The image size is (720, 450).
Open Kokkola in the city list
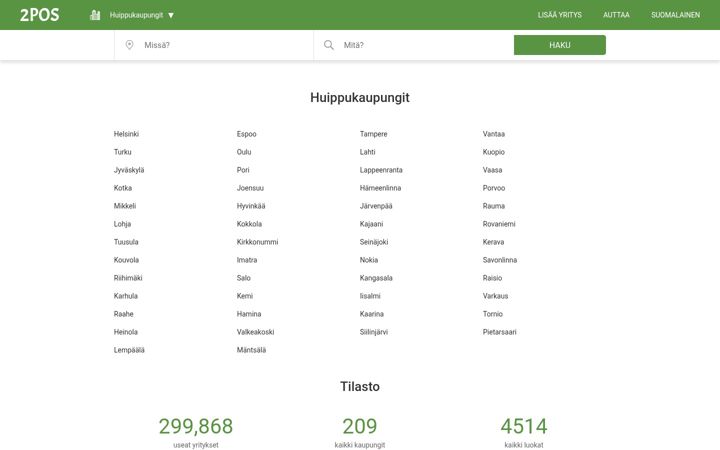(249, 224)
